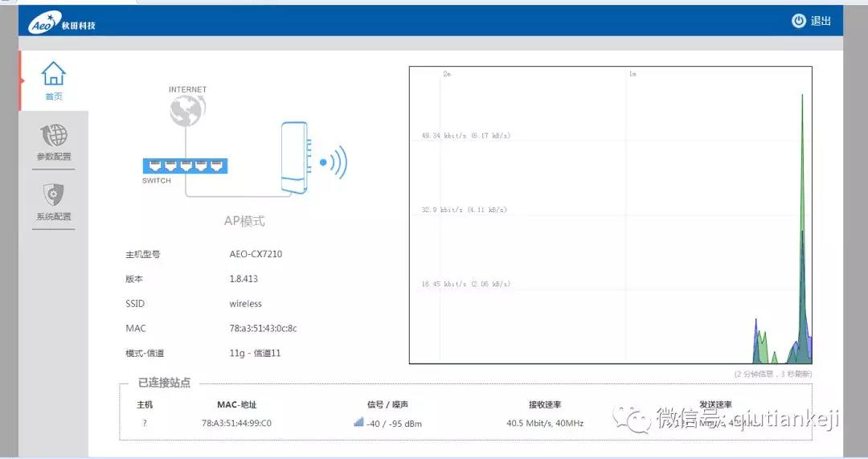
Task: Select connected station 78:A3:51:44:99:C0
Action: click(236, 423)
